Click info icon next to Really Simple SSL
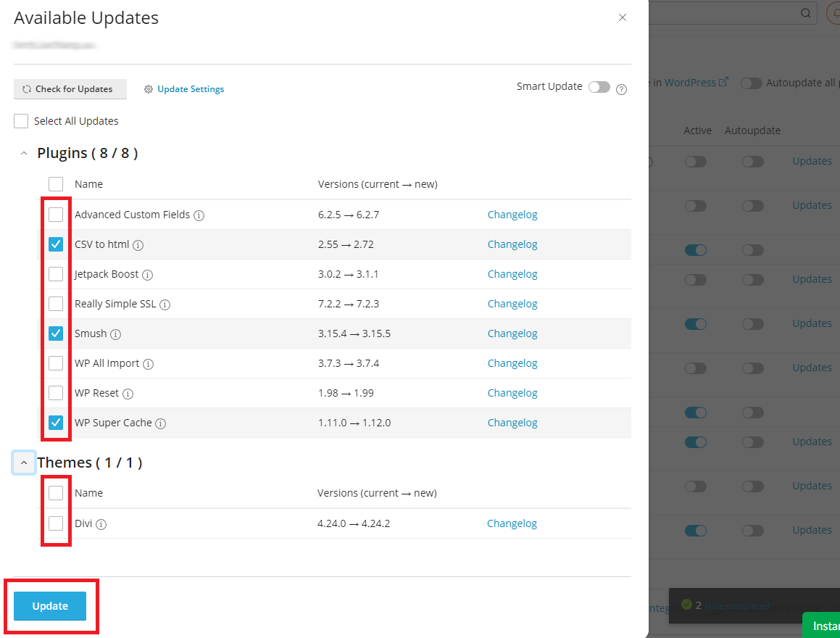Image resolution: width=840 pixels, height=638 pixels. click(165, 304)
